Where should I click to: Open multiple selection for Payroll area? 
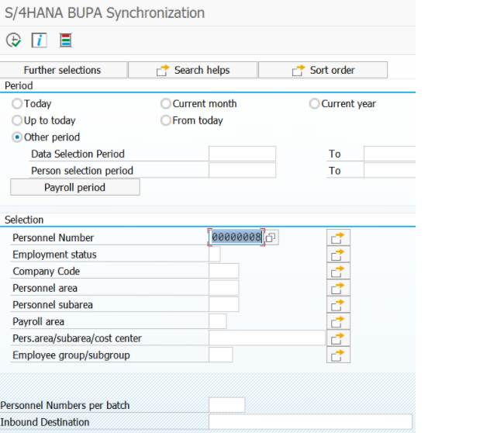pos(338,321)
